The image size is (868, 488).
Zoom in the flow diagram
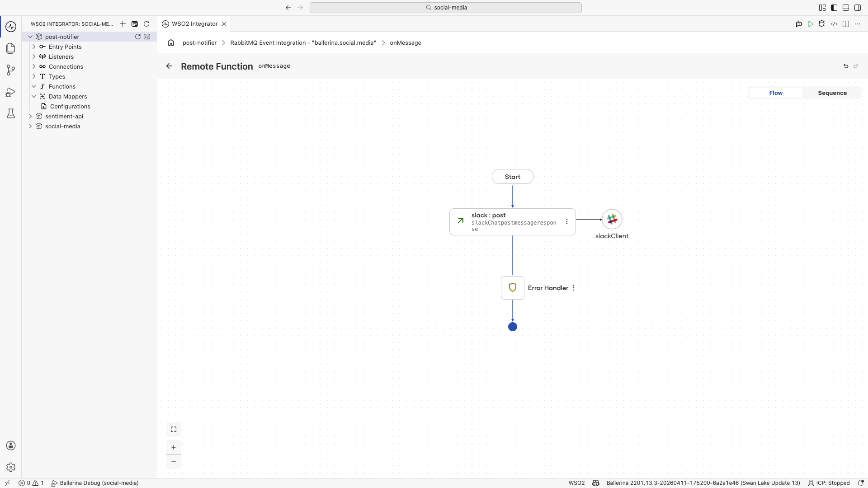pos(174,447)
